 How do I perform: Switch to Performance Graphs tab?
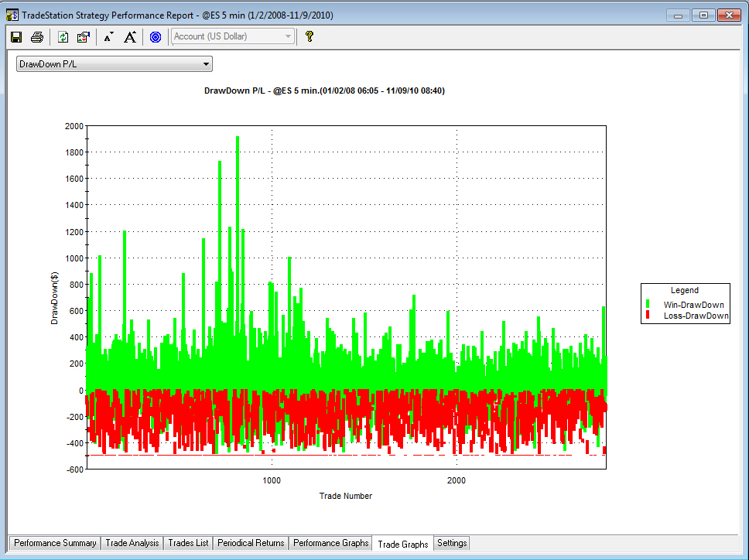(330, 543)
